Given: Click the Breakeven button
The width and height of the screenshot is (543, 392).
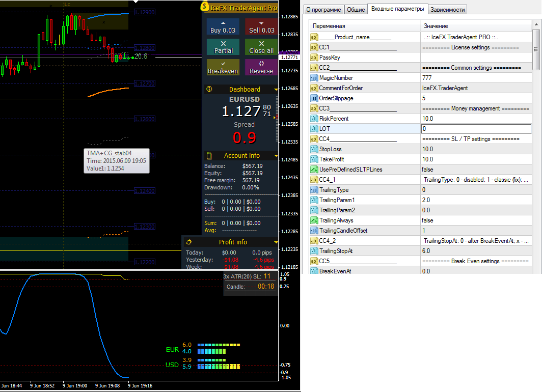Looking at the screenshot, I should [x=223, y=68].
